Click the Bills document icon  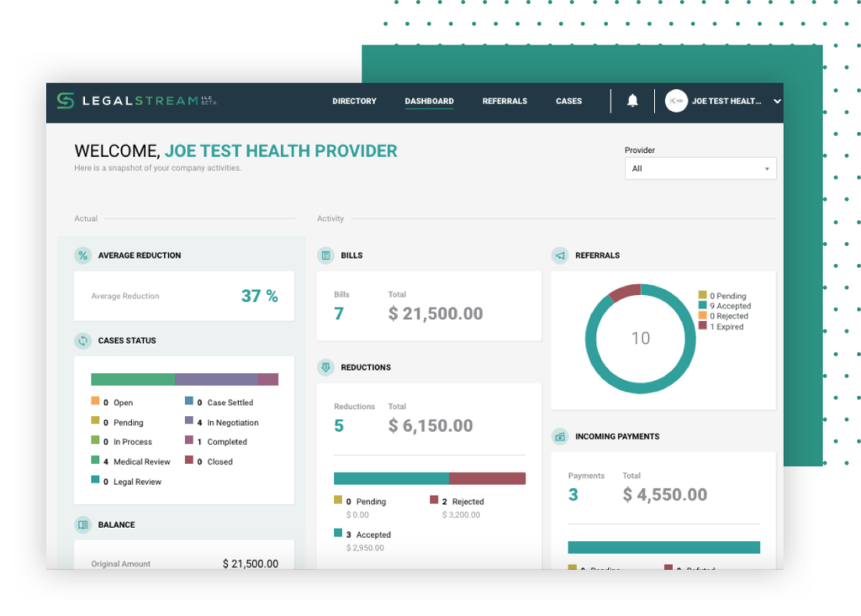325,255
